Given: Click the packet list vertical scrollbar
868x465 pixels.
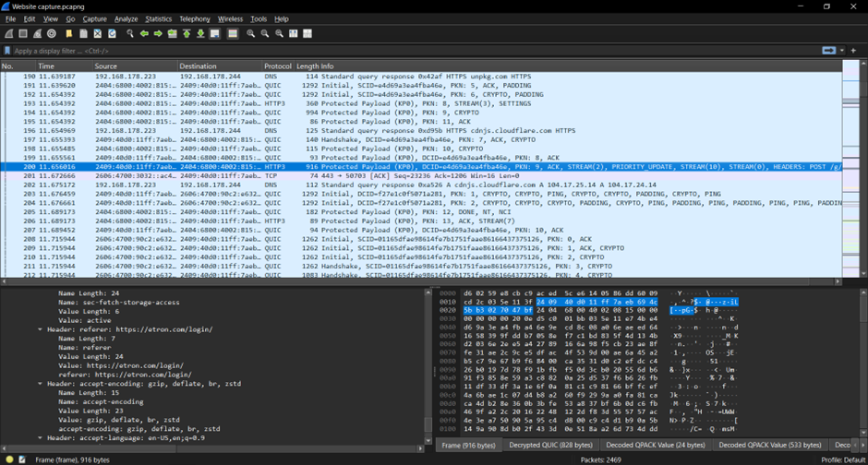Looking at the screenshot, I should click(863, 169).
